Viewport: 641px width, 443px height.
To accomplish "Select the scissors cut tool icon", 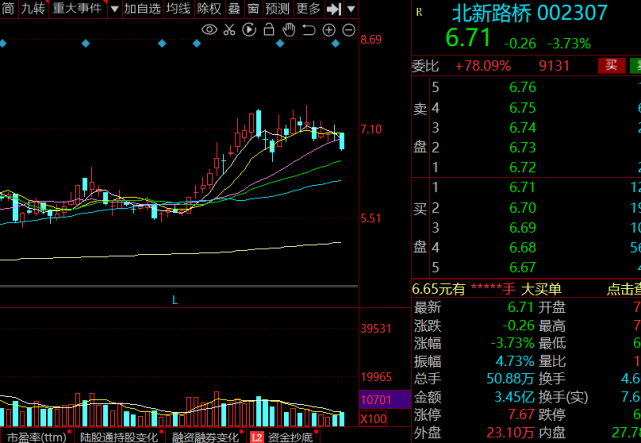I will click(229, 30).
